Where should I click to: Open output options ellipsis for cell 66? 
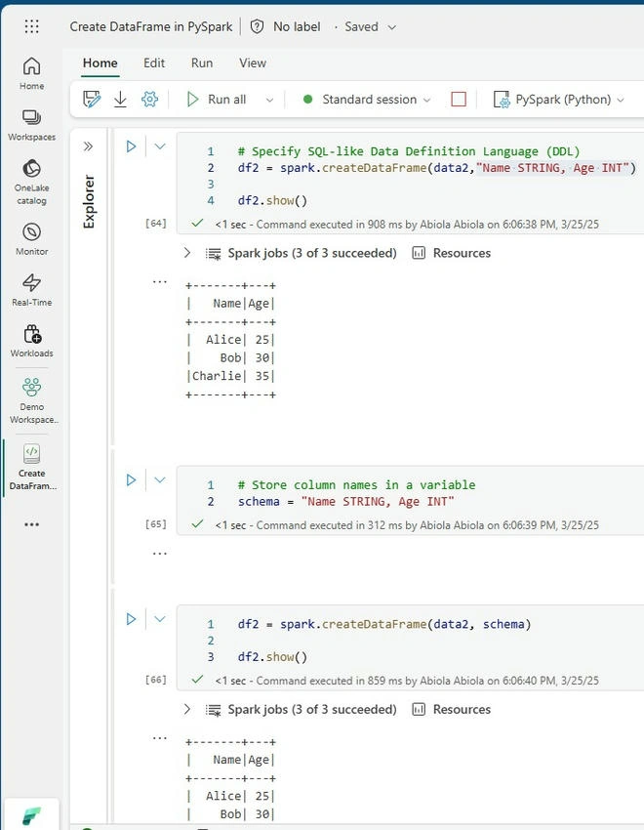pos(160,738)
